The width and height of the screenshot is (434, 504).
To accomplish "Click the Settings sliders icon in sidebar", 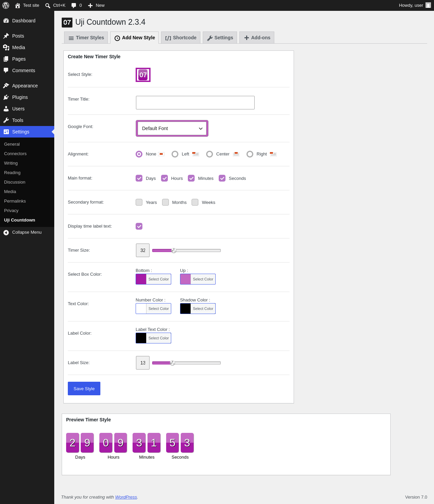I will (x=6, y=132).
